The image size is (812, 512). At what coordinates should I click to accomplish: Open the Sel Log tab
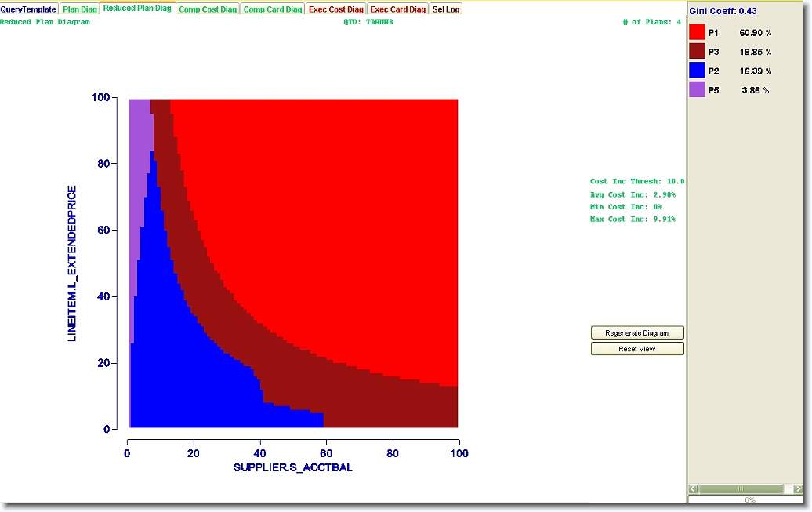point(447,9)
